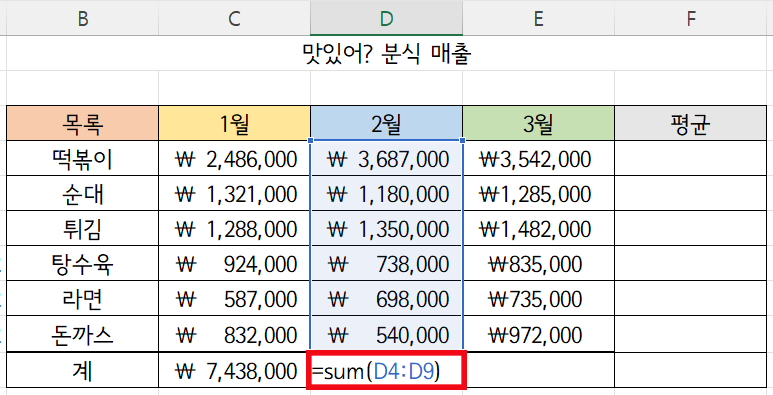Select cell with ₩972,000
This screenshot has height=395, width=773.
(x=538, y=334)
